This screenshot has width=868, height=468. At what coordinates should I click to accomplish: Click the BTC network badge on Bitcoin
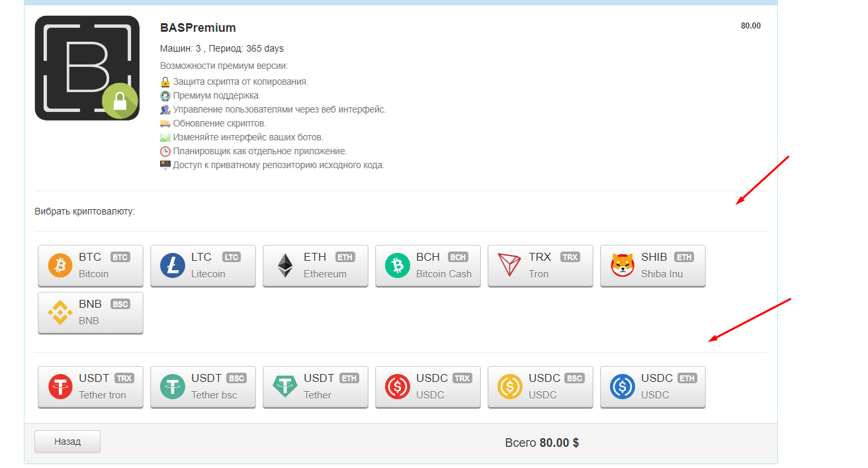click(120, 257)
